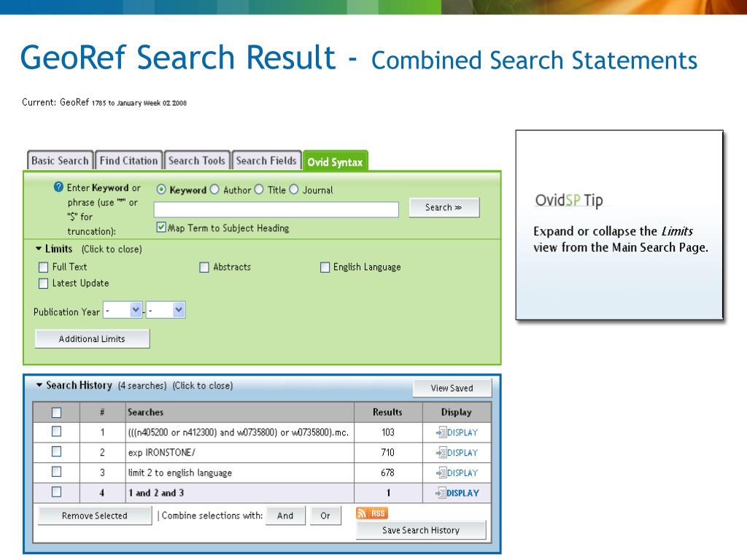Click the Results column header

387,412
